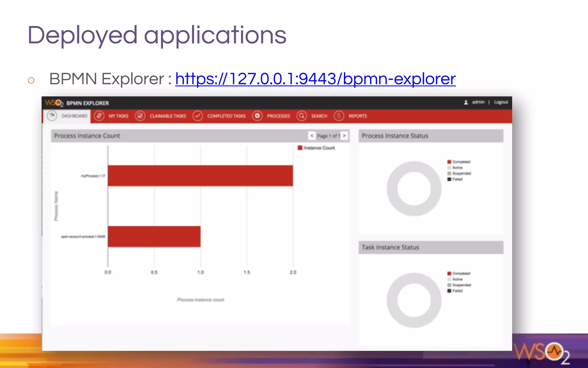The width and height of the screenshot is (588, 368).
Task: Toggle Failed legend in Process Instance Status
Action: pos(455,179)
